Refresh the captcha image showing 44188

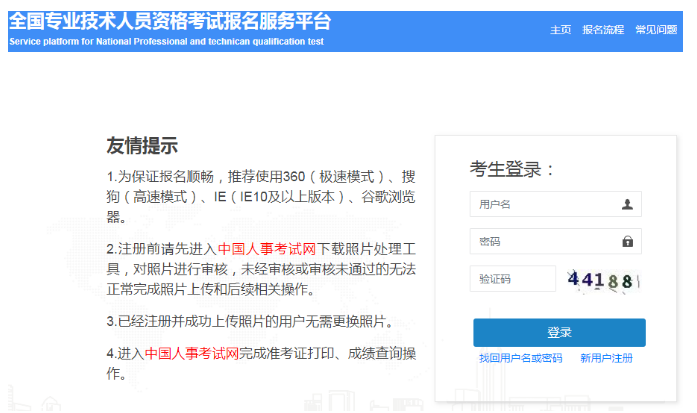coord(600,280)
